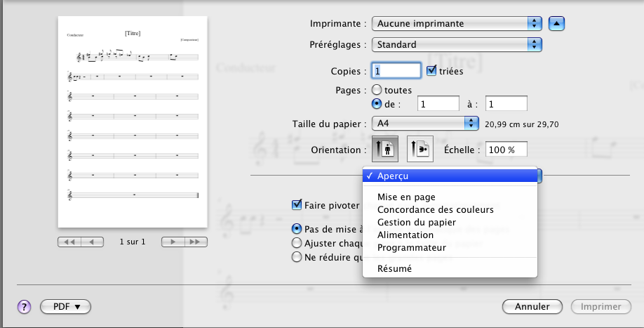The width and height of the screenshot is (644, 328).
Task: Open the PDF options menu
Action: (x=66, y=306)
